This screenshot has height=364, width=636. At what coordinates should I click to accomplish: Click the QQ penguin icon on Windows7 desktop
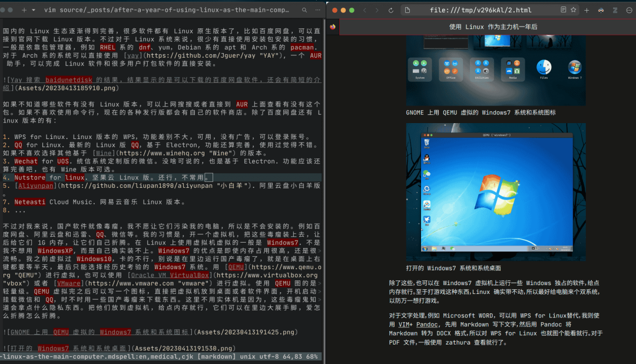click(426, 158)
